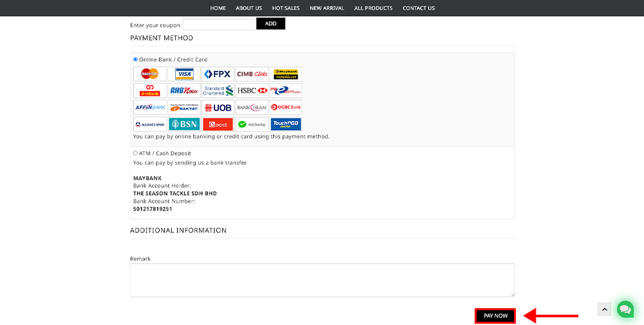Pick the RHB Now logo
This screenshot has height=325, width=644.
click(x=184, y=91)
